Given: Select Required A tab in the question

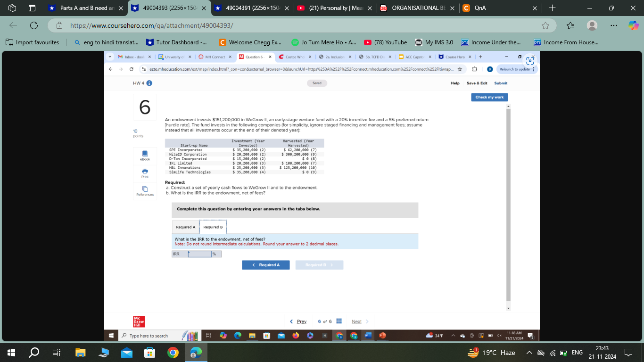Looking at the screenshot, I should 186,227.
